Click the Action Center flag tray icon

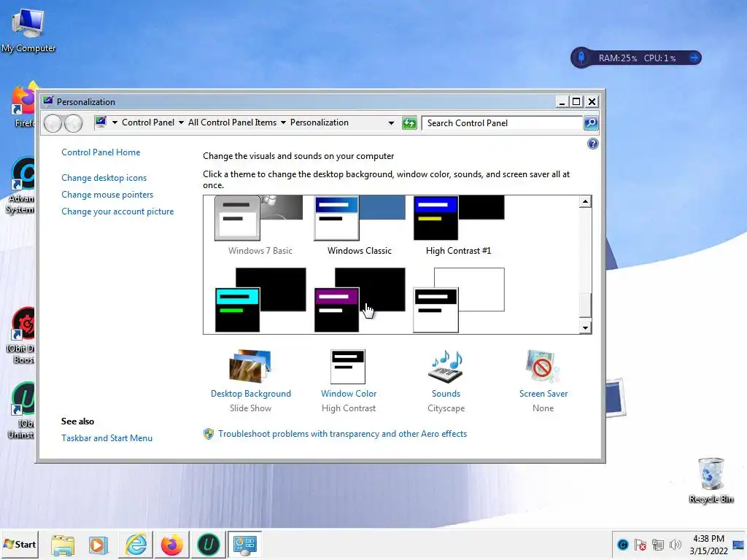(x=640, y=545)
